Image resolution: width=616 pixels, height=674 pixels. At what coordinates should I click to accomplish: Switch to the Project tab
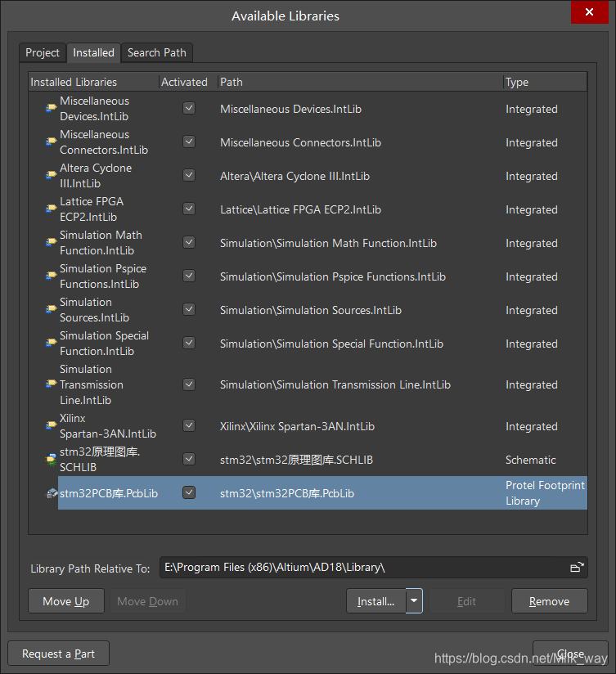click(x=43, y=53)
